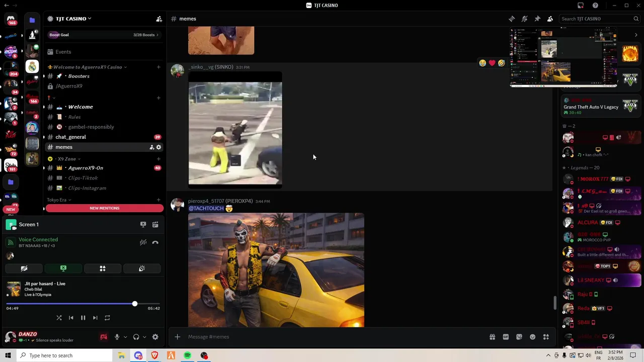Open Spotify from the Windows taskbar
This screenshot has height=362, width=644.
[187, 355]
